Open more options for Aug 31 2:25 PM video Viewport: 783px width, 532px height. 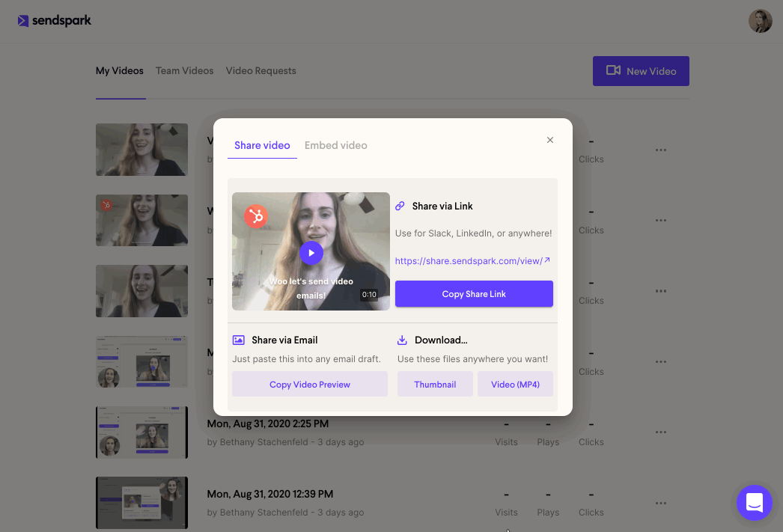(x=661, y=432)
